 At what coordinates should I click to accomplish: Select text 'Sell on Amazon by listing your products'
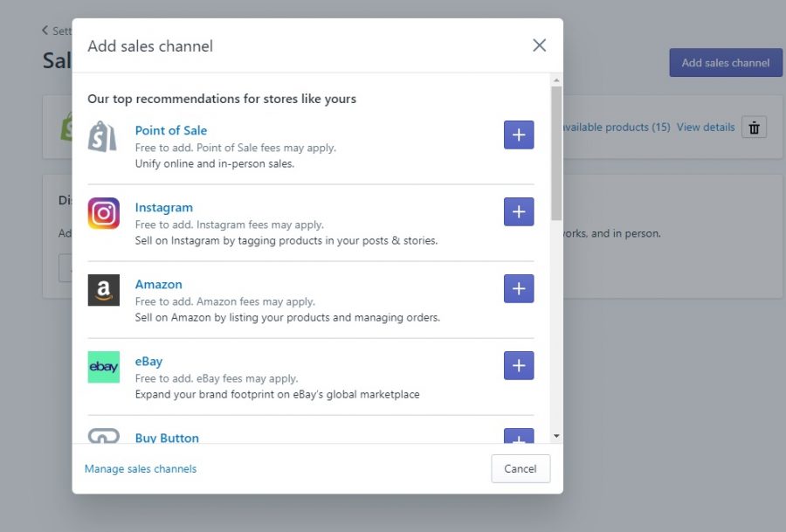[232, 318]
